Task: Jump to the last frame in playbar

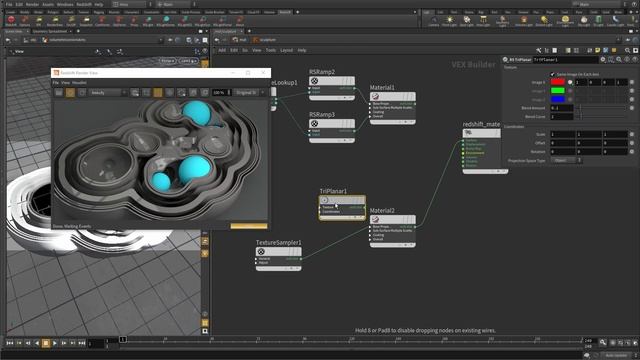Action: 82,343
